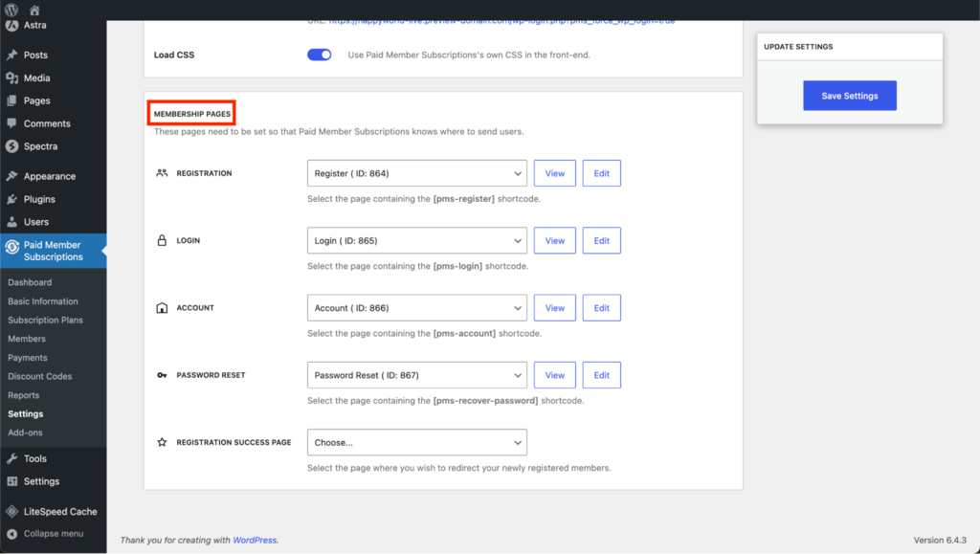Image resolution: width=980 pixels, height=554 pixels.
Task: Follow the WordPress link in the footer
Action: 255,540
